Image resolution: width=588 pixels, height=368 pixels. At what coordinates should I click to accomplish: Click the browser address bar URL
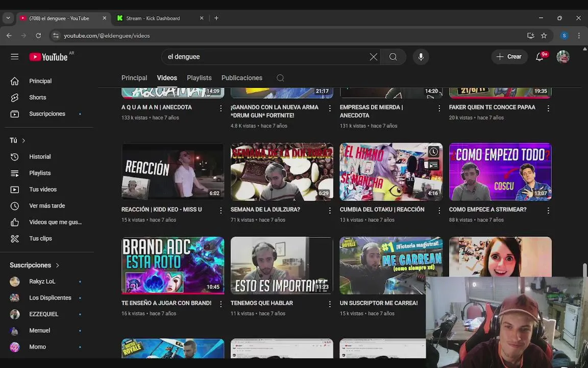(x=107, y=36)
